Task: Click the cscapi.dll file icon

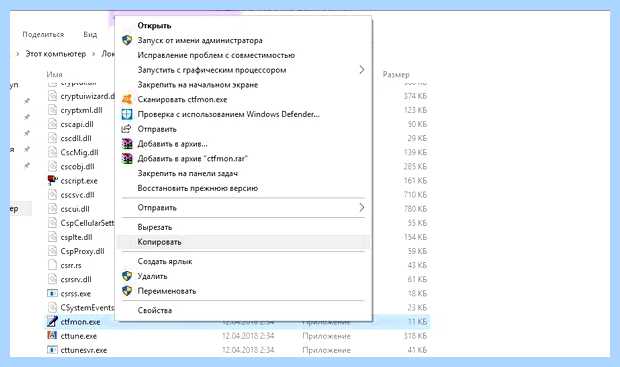Action: [52, 124]
